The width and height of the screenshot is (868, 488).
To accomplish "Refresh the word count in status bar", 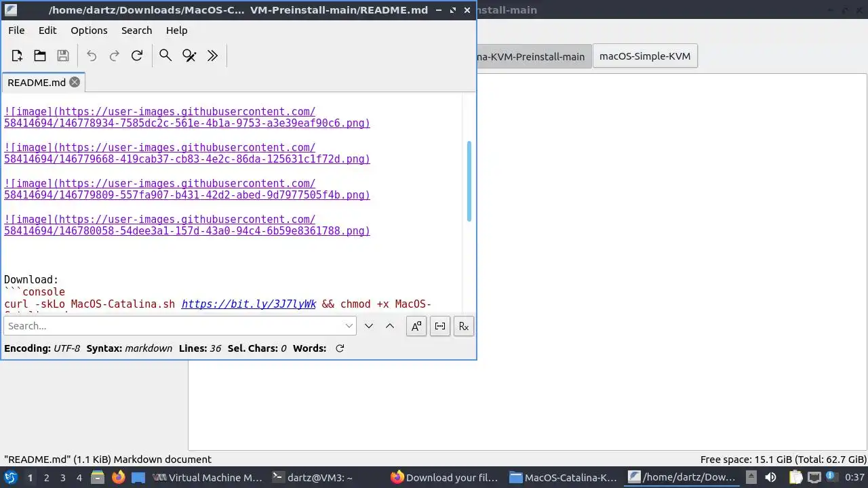I will pos(340,348).
